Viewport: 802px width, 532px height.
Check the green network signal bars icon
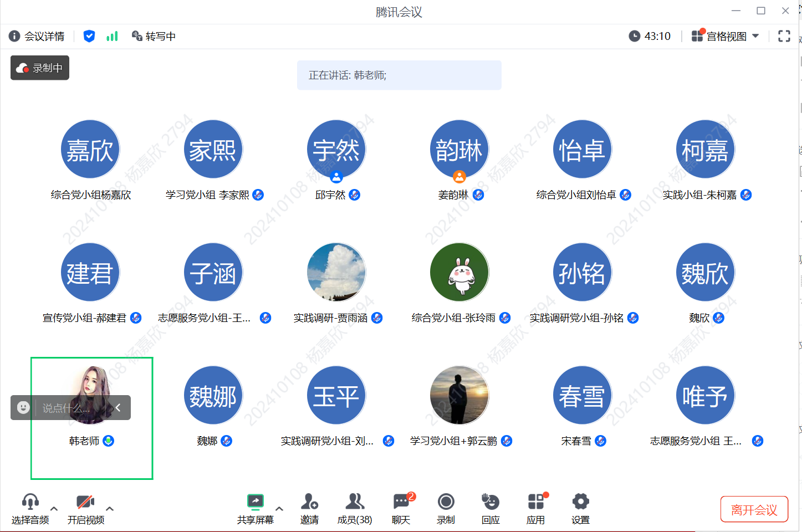[112, 36]
